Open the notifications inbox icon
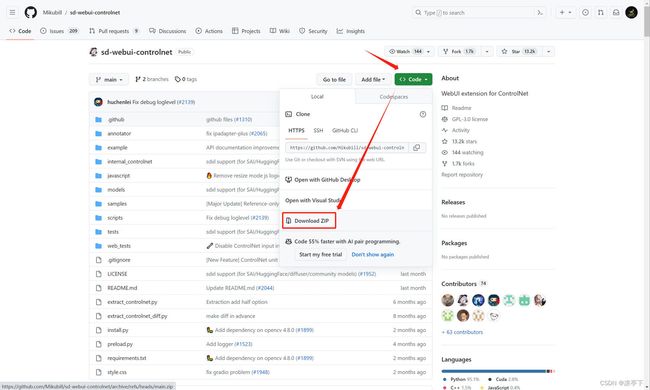The image size is (650, 390). tap(616, 12)
